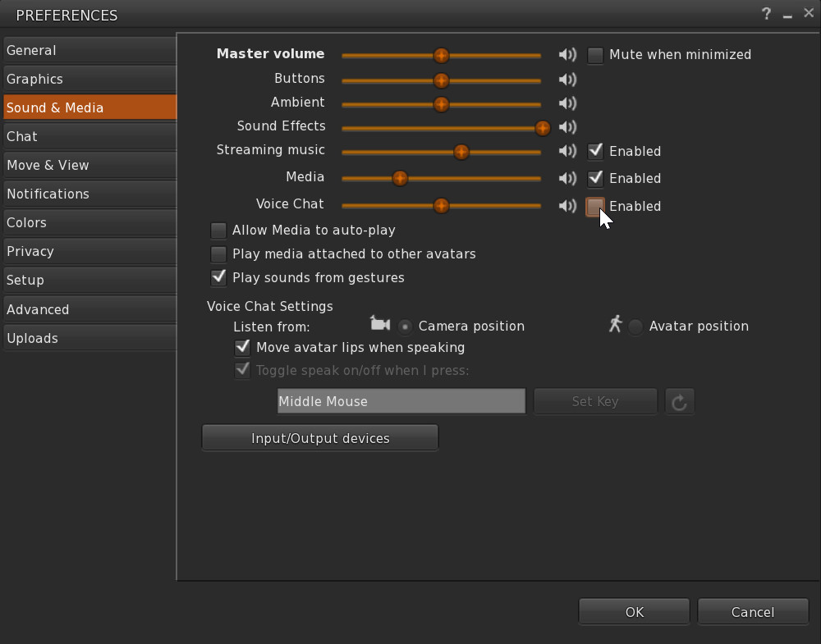Image resolution: width=821 pixels, height=644 pixels.
Task: Click the Middle Mouse key binding field
Action: [401, 401]
